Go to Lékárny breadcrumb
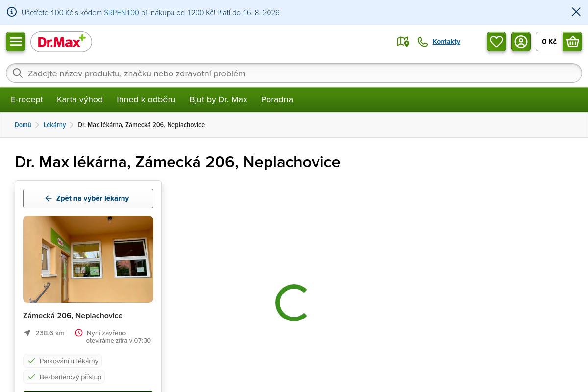Screen dimensions: 588x392 point(54,125)
